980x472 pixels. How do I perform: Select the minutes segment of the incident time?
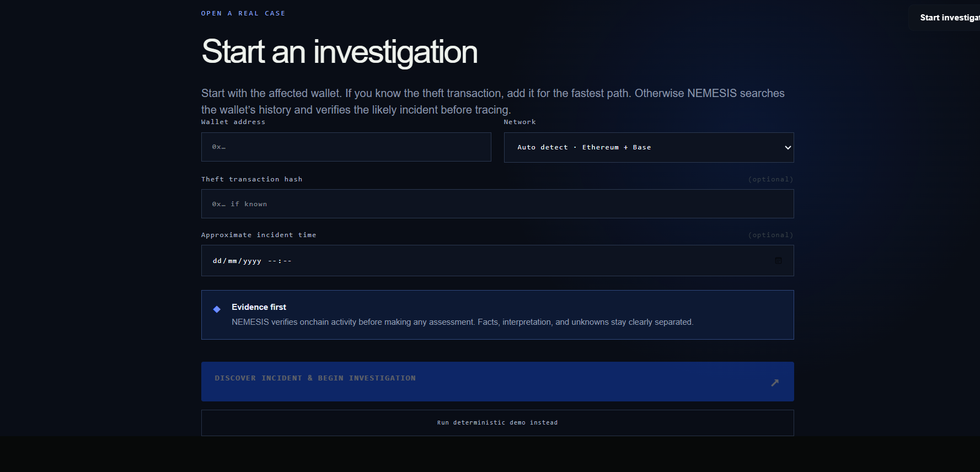287,261
